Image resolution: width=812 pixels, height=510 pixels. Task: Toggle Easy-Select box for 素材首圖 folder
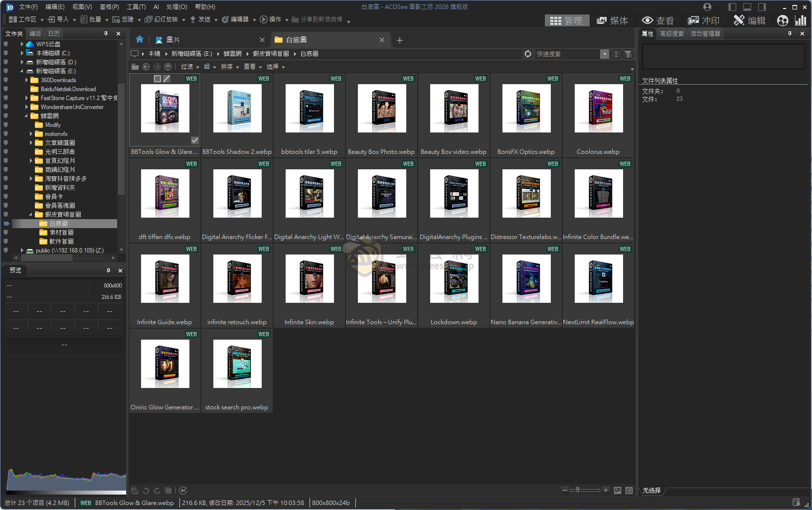coord(6,233)
